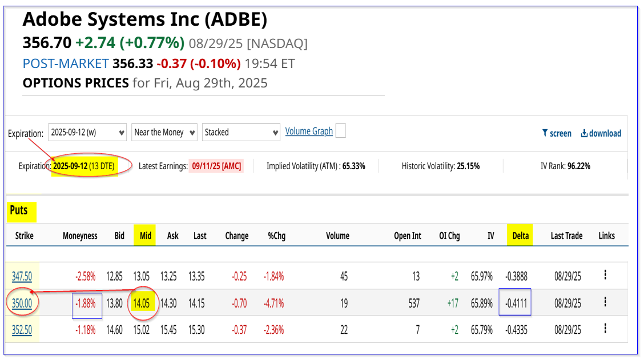
Task: Open the 350.00 strike link
Action: click(22, 304)
